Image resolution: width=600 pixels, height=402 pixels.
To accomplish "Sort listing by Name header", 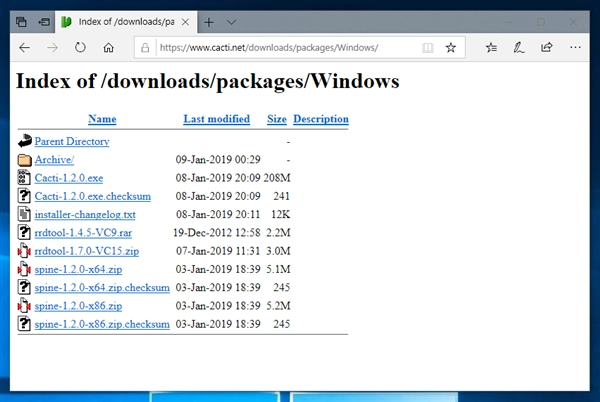I will coord(102,119).
